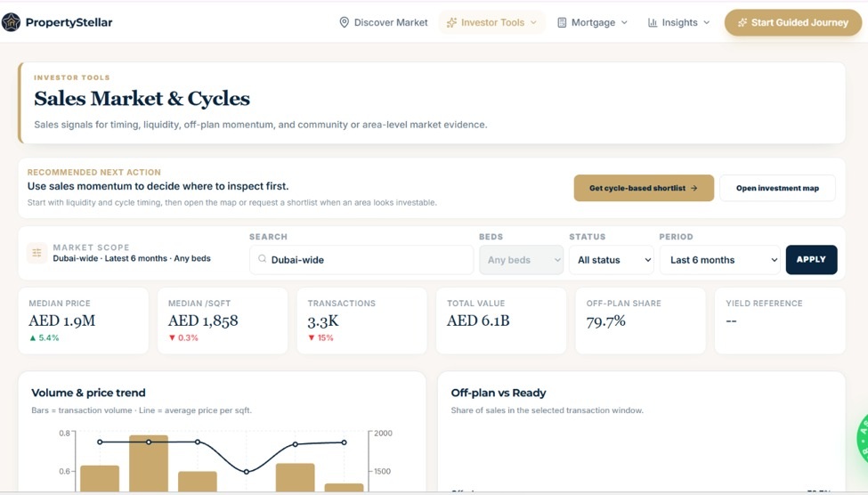This screenshot has width=868, height=495.
Task: Select the Median /sqft AED 1,858 card
Action: (x=223, y=321)
